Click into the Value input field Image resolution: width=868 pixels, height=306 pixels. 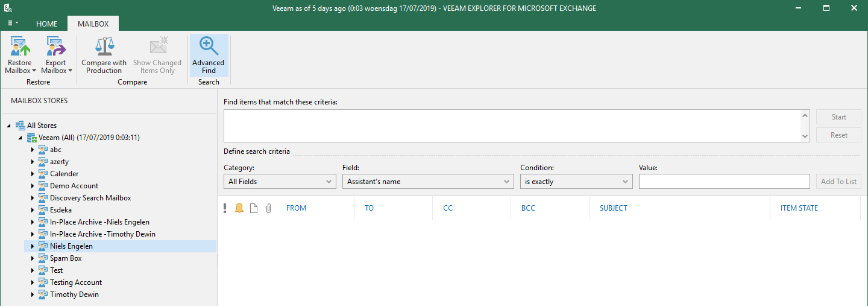pyautogui.click(x=724, y=182)
